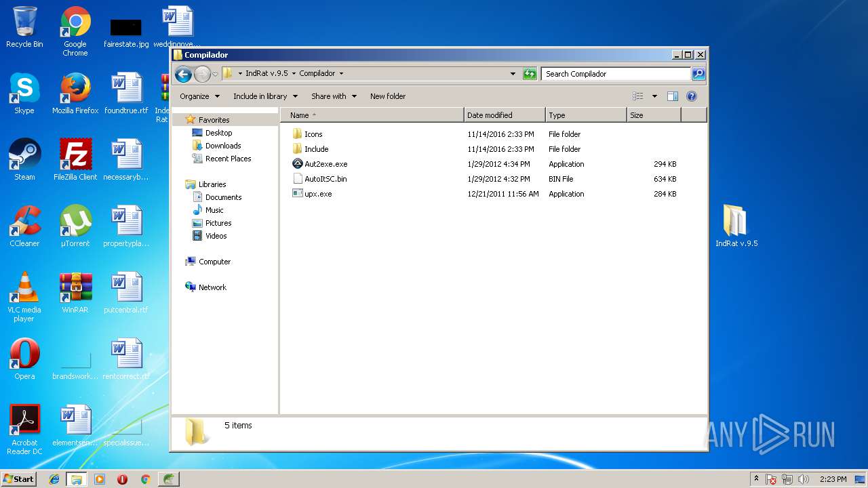Launch the FileZilla Client desktop shortcut
This screenshot has width=868, height=488.
click(x=75, y=160)
